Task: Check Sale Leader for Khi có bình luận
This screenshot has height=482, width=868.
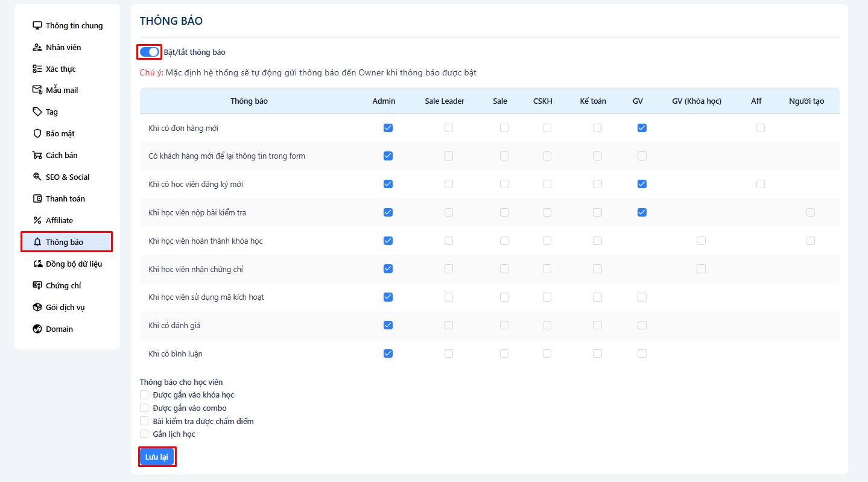Action: 449,354
